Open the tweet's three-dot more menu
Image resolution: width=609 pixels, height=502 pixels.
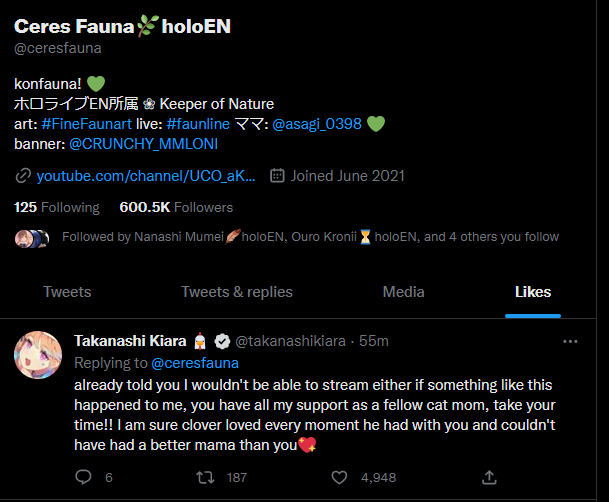(570, 341)
